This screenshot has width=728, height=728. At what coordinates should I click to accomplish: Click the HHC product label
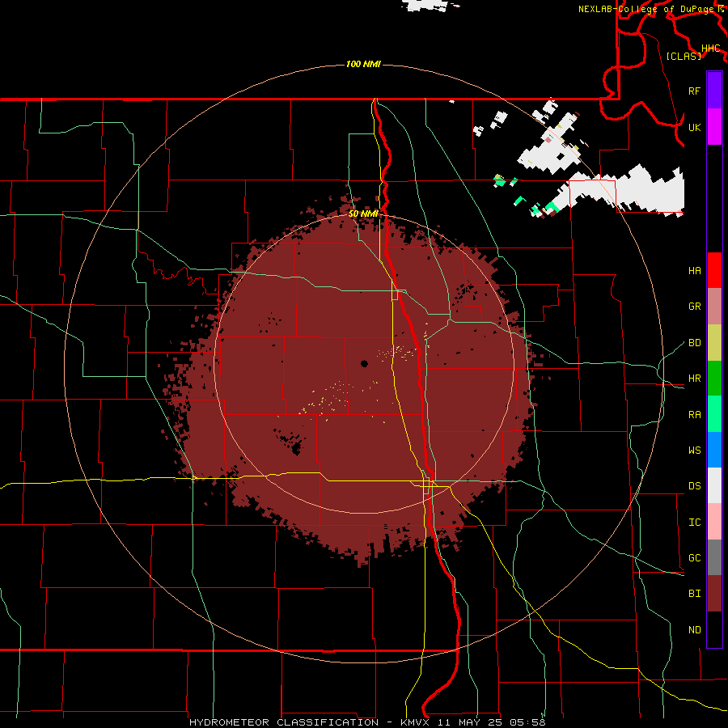(x=710, y=49)
